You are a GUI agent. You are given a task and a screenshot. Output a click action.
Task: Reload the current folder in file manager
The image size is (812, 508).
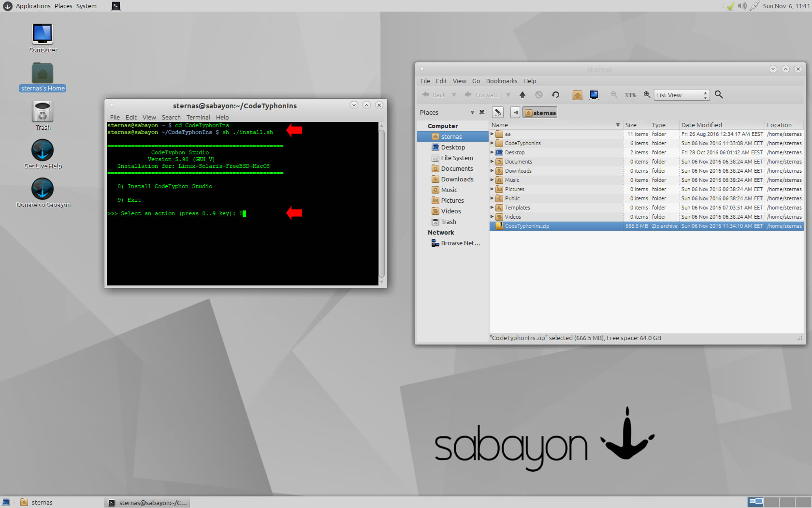(555, 95)
